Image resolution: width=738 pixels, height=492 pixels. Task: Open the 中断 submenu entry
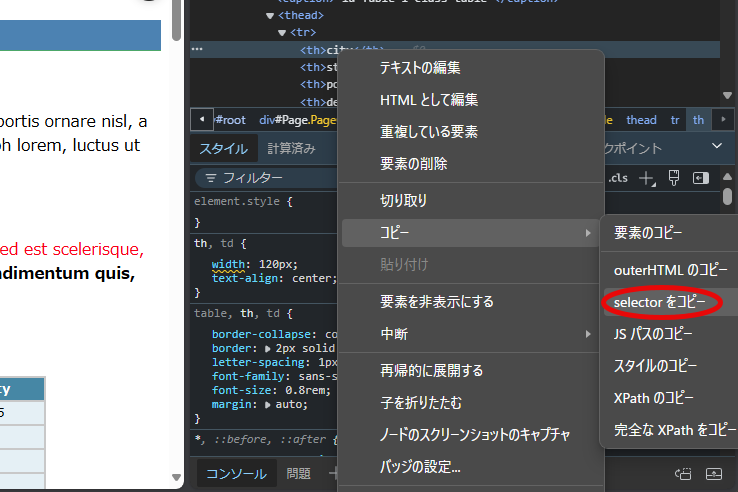(x=471, y=334)
